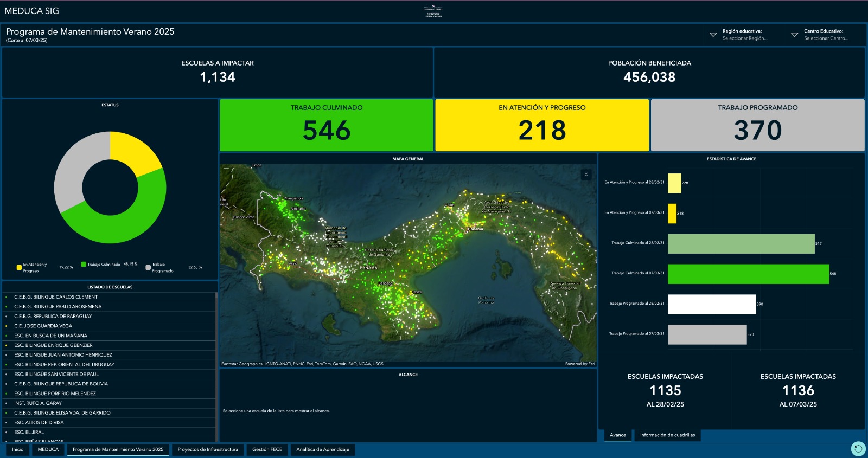Select C.E.B.G. BILINGUE REPUBLICA DE BOLIVIA row
The image size is (868, 458).
pos(109,384)
